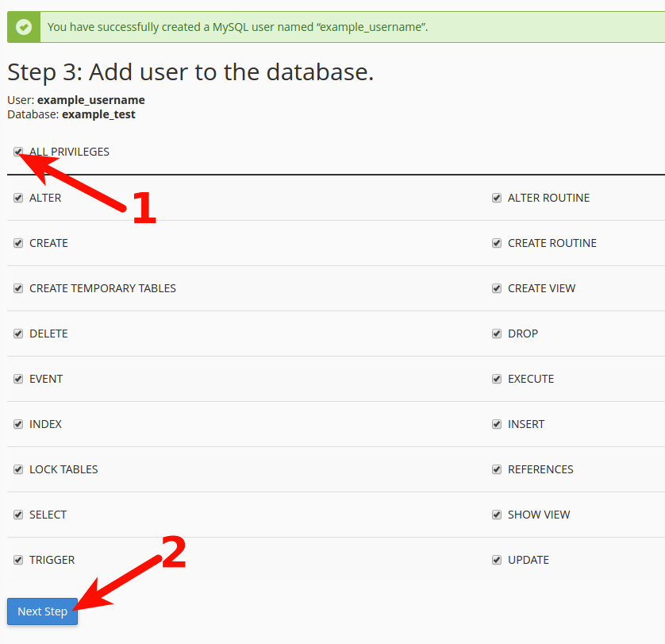Screen dimensions: 665x644
Task: Uncheck the DELETE privilege checkbox
Action: click(x=18, y=334)
